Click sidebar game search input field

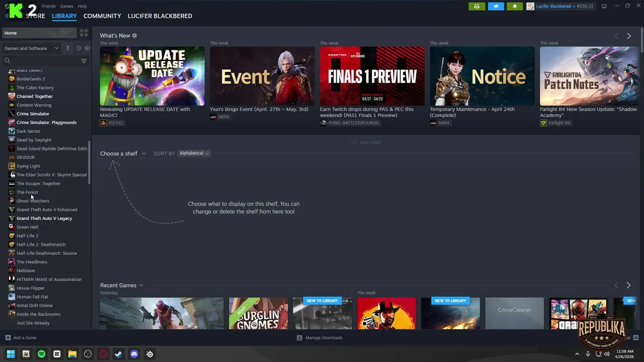(x=45, y=61)
